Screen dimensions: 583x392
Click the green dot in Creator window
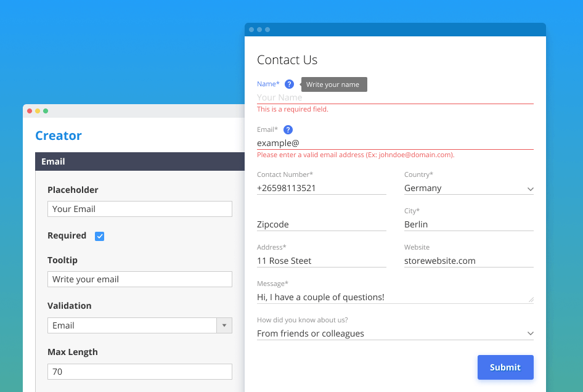pyautogui.click(x=46, y=111)
